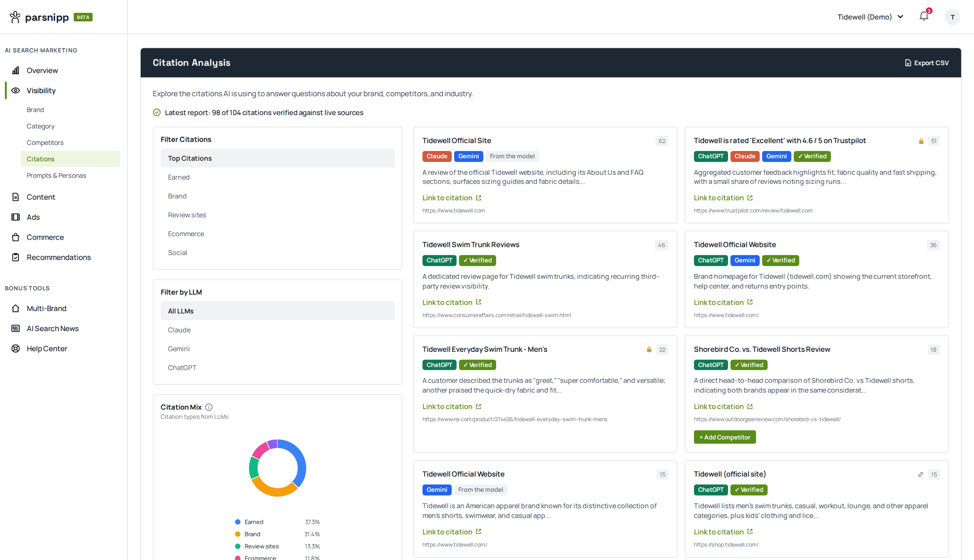This screenshot has width=974, height=560.
Task: Click the 36 count on Tidewell Official Website card
Action: pos(933,245)
